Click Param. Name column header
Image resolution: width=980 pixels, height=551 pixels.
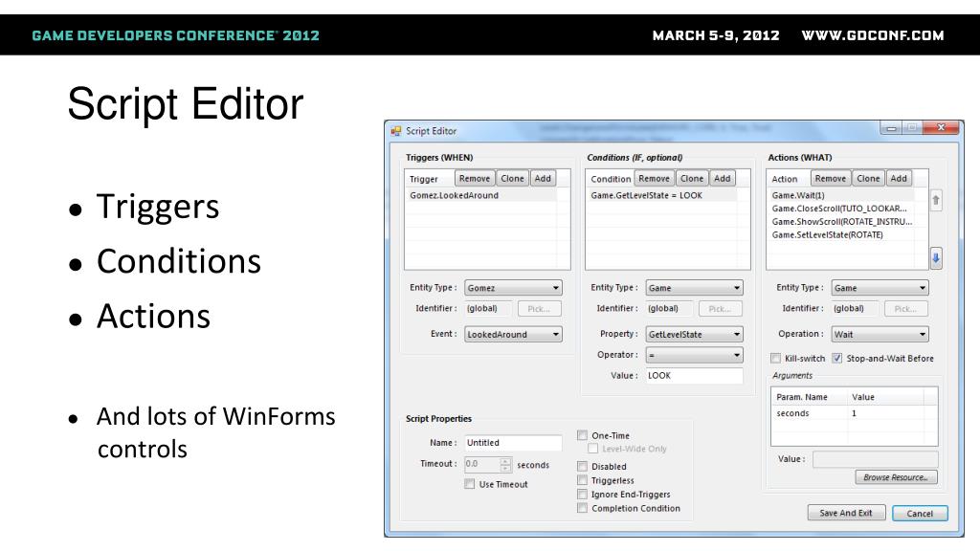click(x=809, y=397)
